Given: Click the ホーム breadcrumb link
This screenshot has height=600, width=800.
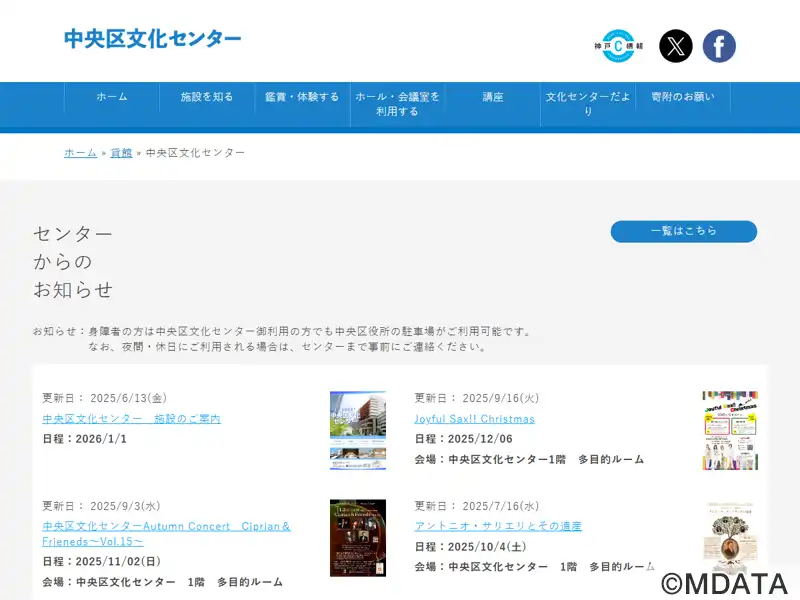Looking at the screenshot, I should click(81, 153).
